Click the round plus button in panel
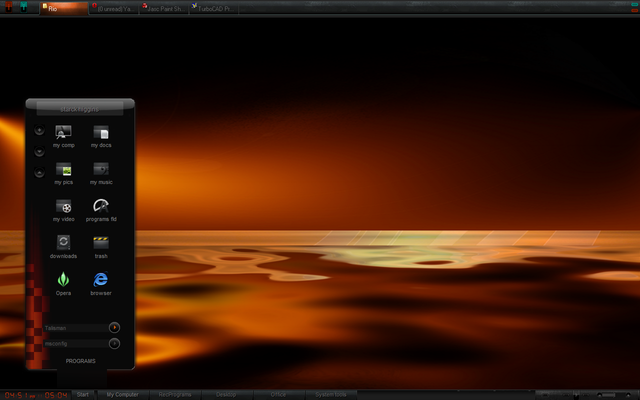 [39, 130]
